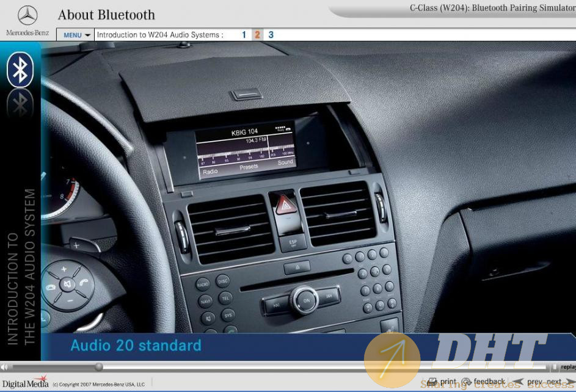This screenshot has height=392, width=576.
Task: Click the printer icon
Action: pyautogui.click(x=432, y=382)
